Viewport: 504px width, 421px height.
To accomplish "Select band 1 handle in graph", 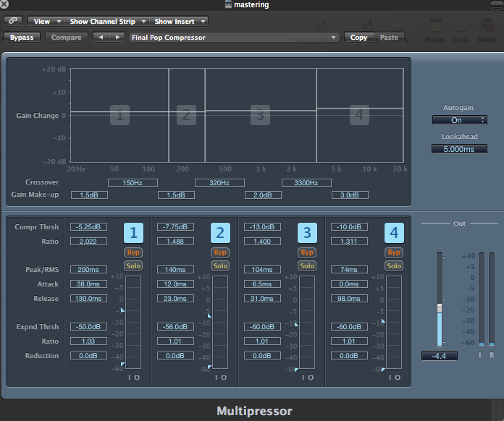I will (x=120, y=115).
